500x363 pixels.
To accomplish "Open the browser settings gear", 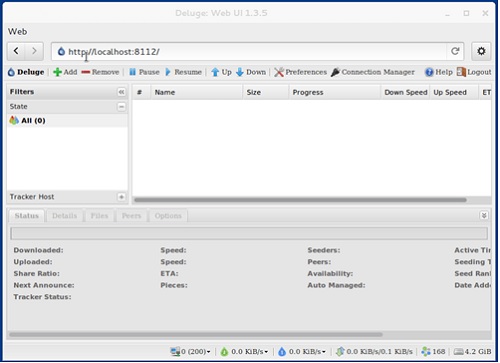I will tap(481, 51).
